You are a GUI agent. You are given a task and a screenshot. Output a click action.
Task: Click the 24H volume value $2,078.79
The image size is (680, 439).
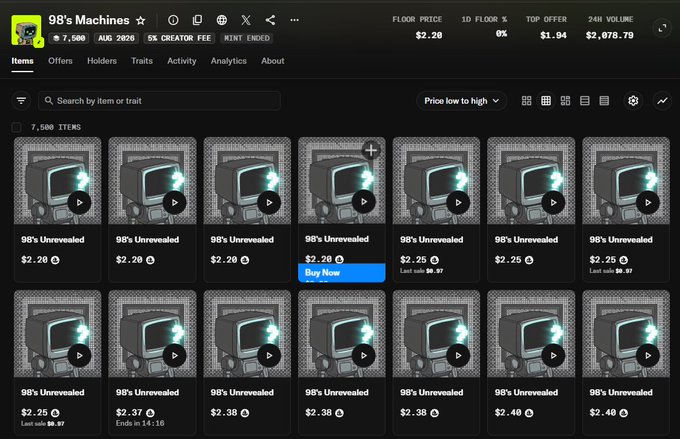click(x=609, y=35)
